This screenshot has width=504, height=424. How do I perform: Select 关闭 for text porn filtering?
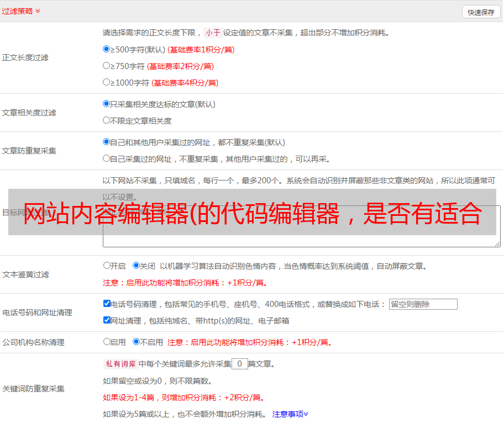point(136,266)
